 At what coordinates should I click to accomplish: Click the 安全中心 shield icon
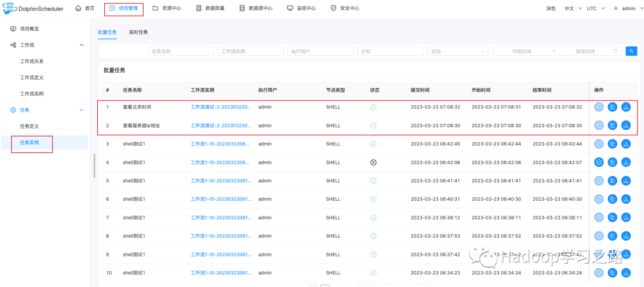[x=333, y=8]
